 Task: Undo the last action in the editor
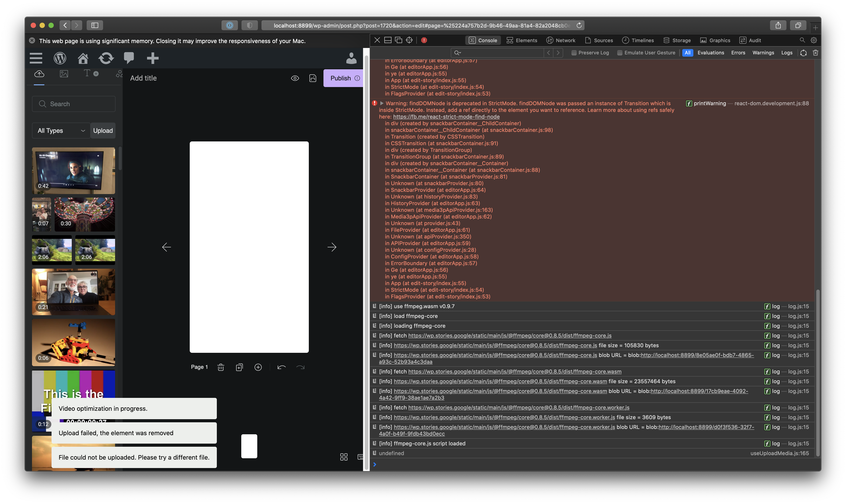point(281,367)
